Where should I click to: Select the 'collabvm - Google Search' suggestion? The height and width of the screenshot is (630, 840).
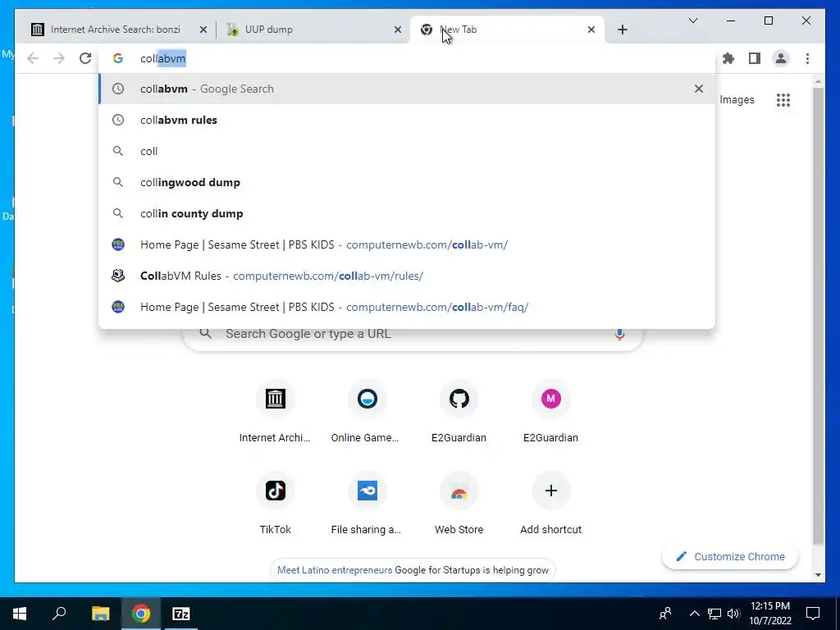click(407, 89)
